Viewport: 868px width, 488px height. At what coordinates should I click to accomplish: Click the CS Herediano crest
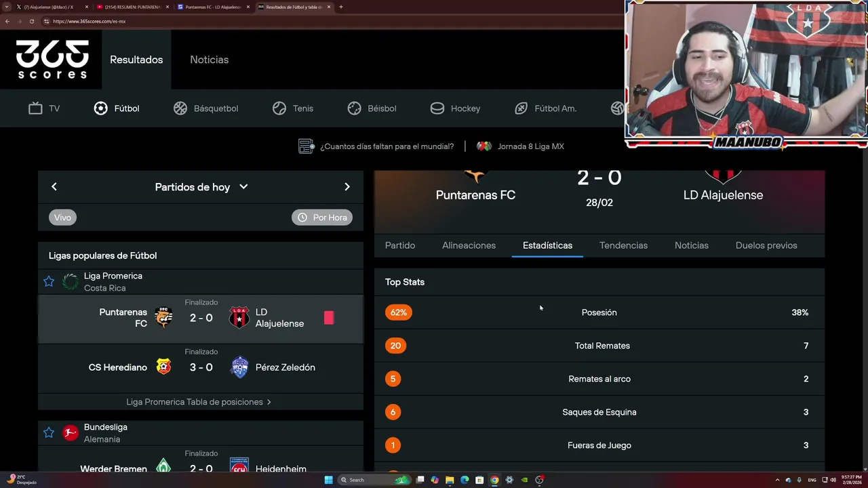163,367
